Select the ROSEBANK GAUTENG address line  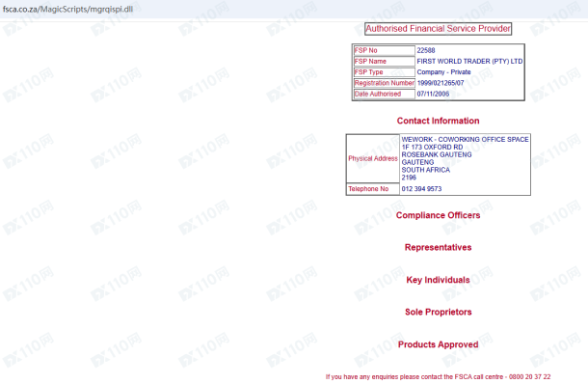[437, 154]
